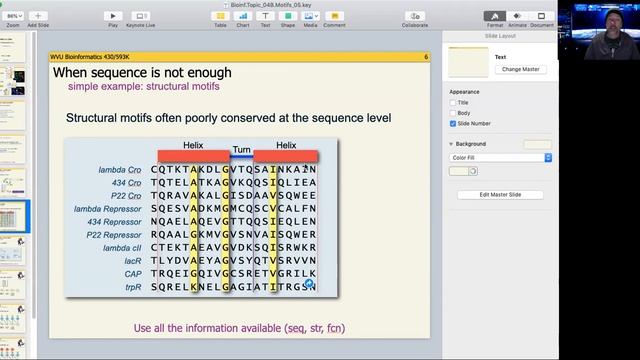Open the Document inspector
The image size is (640, 360).
(x=542, y=16)
